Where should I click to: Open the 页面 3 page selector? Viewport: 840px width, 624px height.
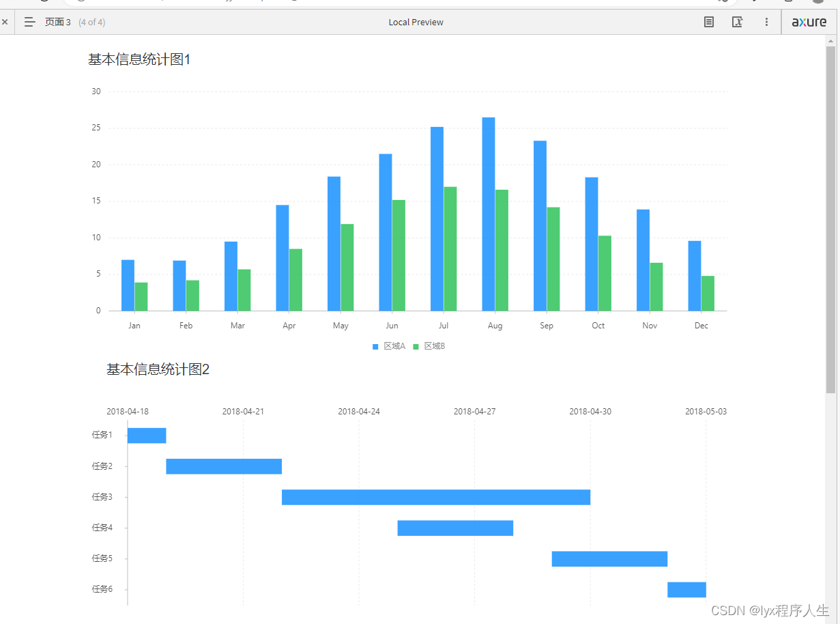coord(58,22)
